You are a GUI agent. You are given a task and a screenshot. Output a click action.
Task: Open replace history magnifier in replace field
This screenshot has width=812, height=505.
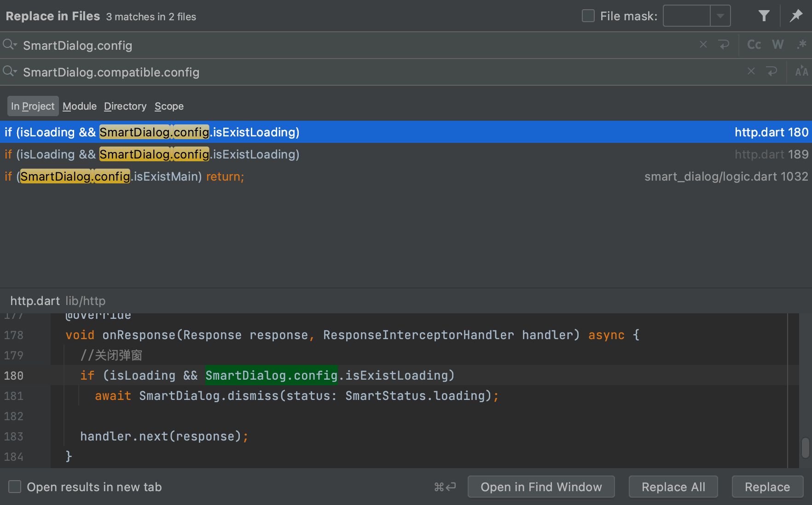[10, 71]
